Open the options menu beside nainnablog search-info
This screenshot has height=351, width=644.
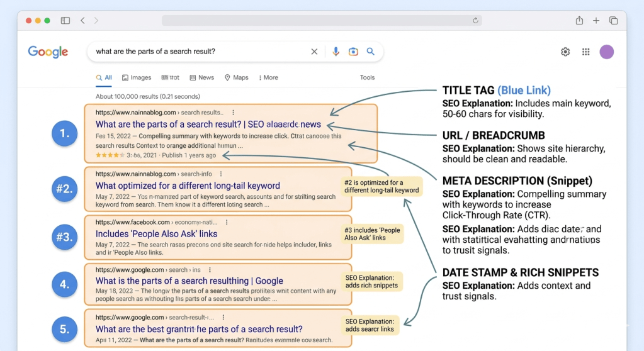point(221,174)
